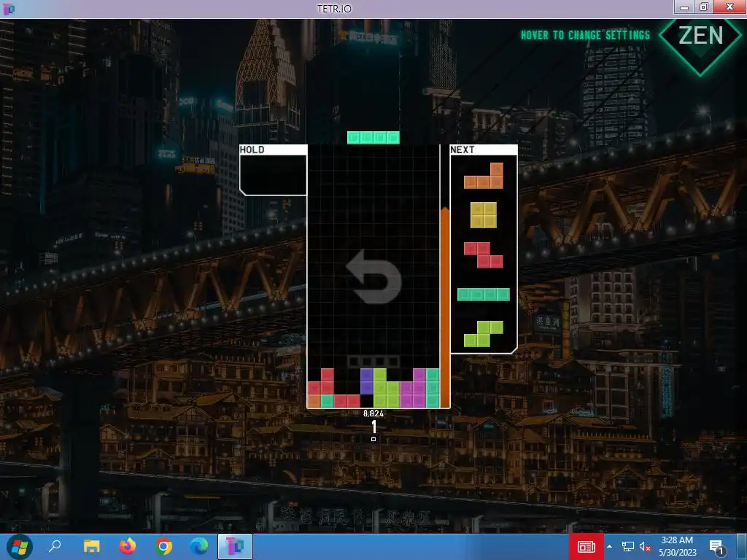The height and width of the screenshot is (560, 747).
Task: Click the undo arrow in the playfield
Action: 374,276
